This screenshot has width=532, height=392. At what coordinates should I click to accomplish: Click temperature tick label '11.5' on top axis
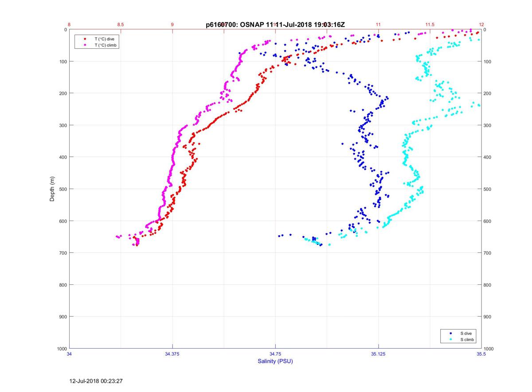pos(430,24)
